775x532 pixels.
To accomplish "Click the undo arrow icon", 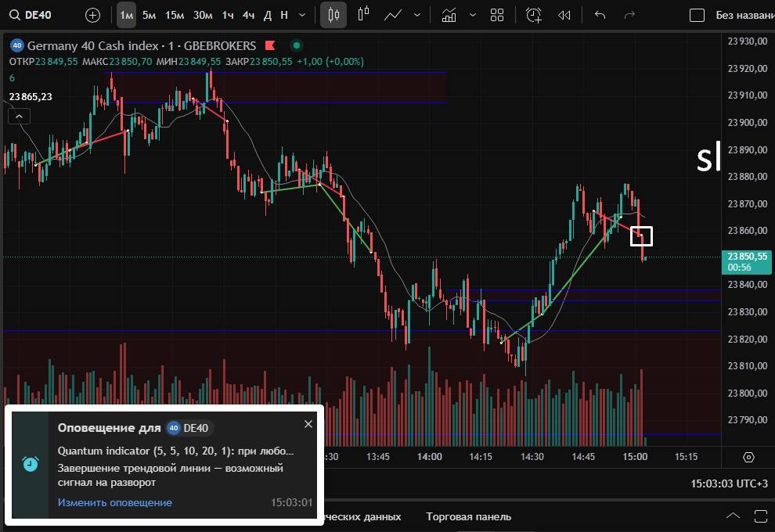I will pos(600,15).
